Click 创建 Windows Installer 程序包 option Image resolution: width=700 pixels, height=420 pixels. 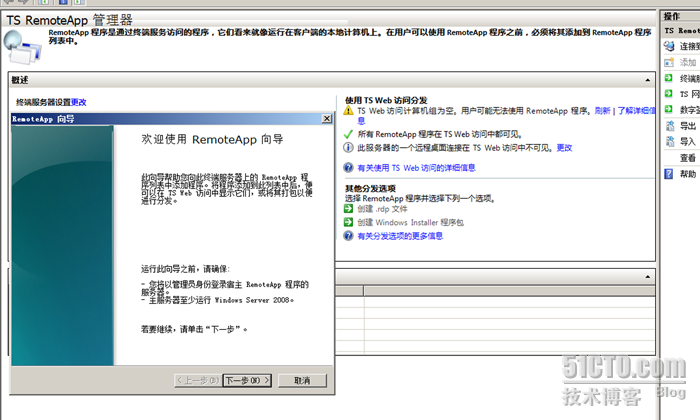(410, 222)
